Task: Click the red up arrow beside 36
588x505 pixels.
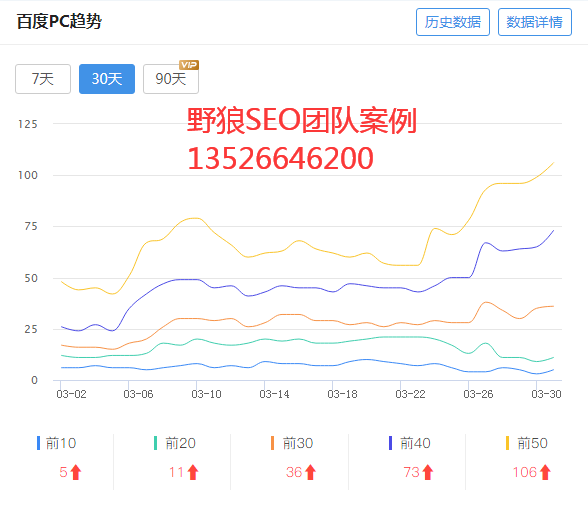Action: point(310,472)
